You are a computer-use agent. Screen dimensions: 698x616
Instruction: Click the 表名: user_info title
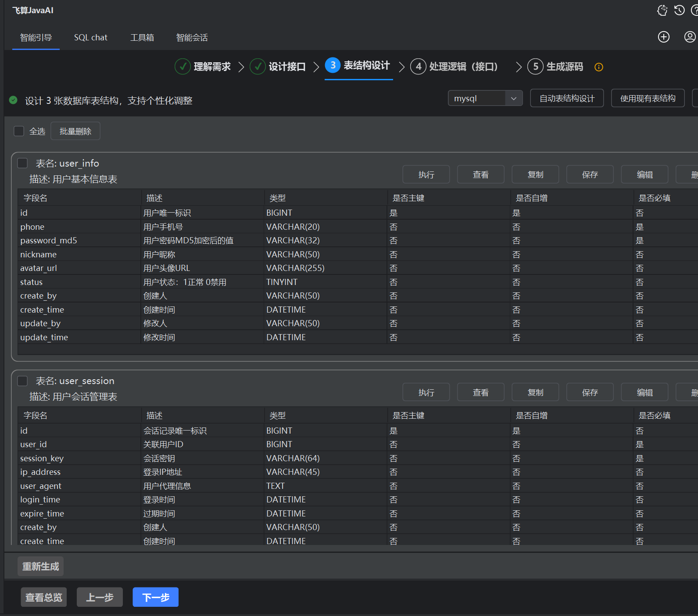[x=68, y=164]
